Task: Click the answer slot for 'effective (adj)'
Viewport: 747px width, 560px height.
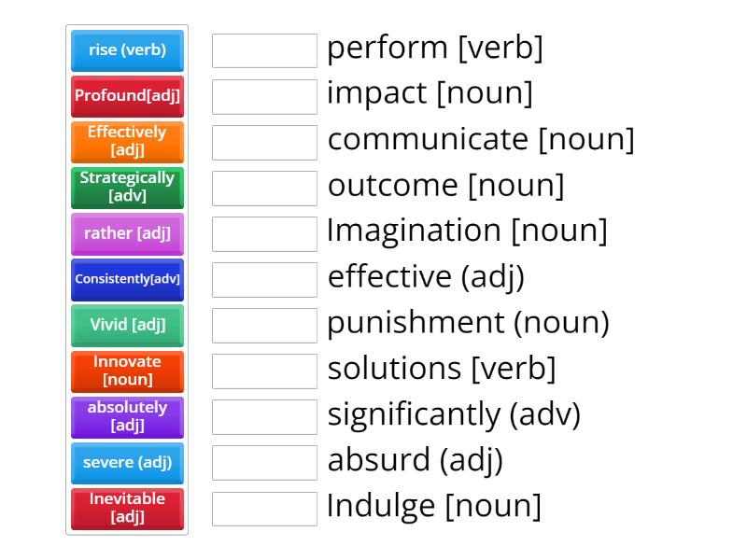Action: point(264,279)
